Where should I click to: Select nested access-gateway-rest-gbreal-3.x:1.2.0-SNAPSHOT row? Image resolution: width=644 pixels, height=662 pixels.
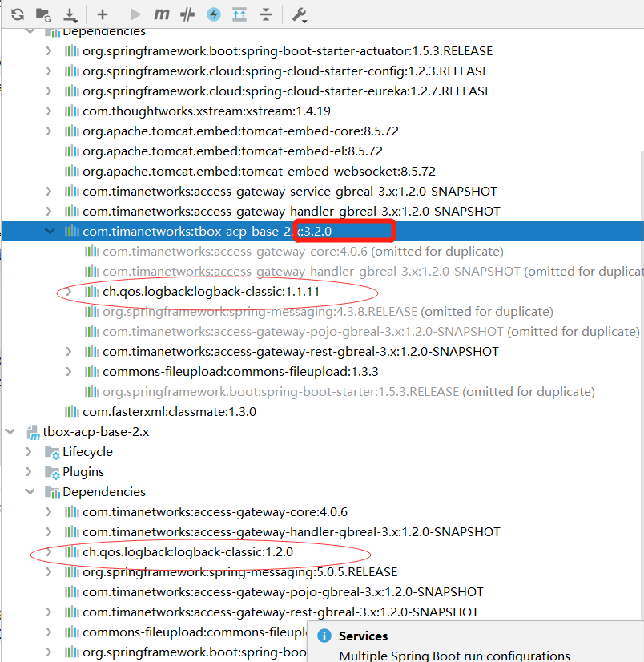pyautogui.click(x=323, y=352)
